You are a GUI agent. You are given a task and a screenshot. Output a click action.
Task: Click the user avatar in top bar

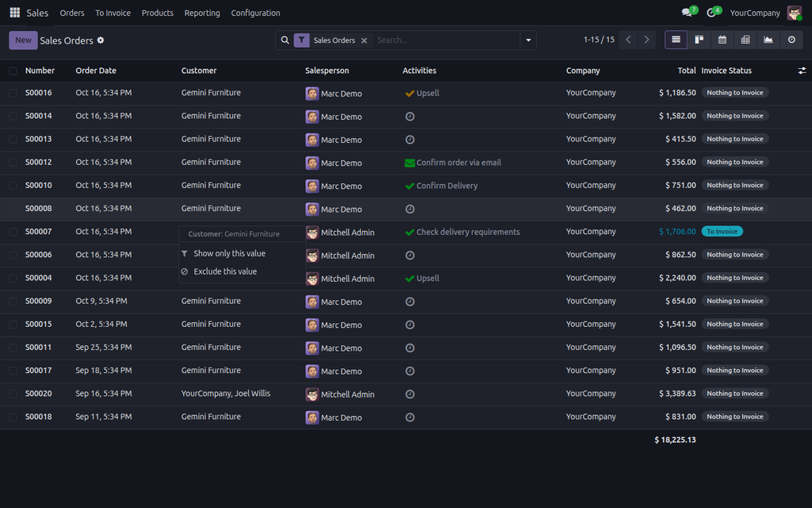(794, 13)
